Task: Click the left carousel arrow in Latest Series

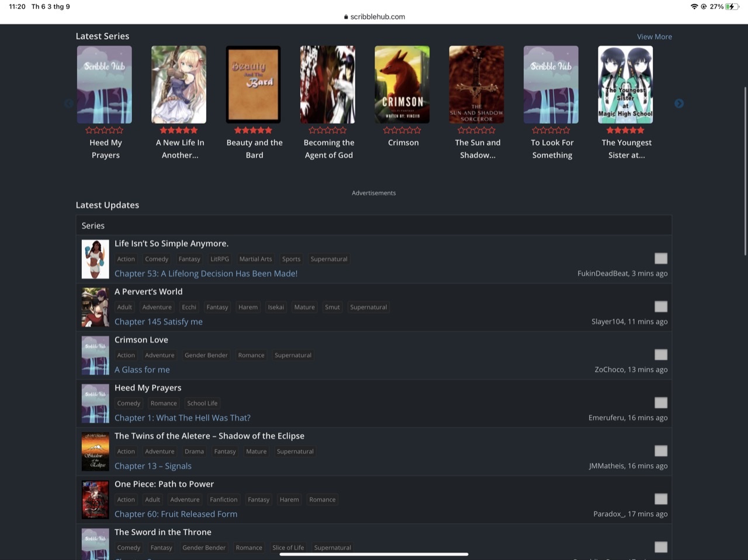Action: pyautogui.click(x=69, y=103)
